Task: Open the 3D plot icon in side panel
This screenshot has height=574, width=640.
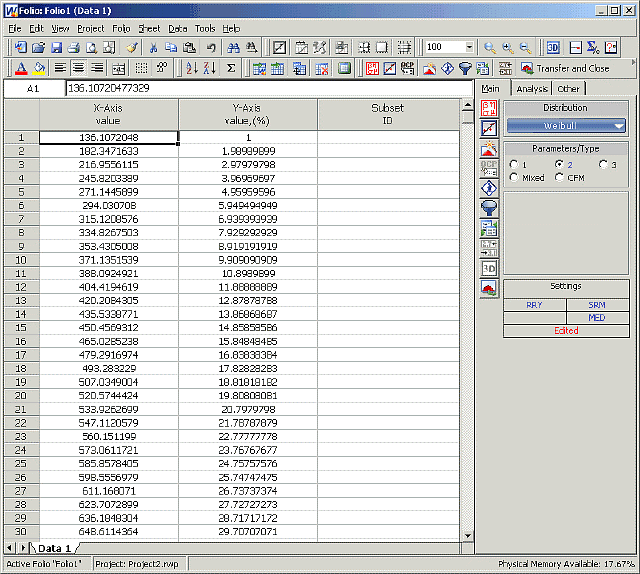Action: [x=489, y=267]
